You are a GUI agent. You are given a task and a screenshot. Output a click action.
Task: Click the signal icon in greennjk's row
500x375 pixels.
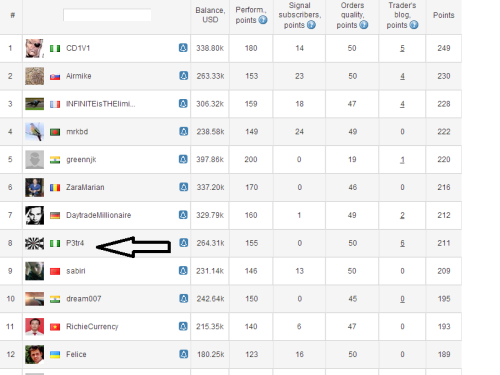(x=183, y=159)
